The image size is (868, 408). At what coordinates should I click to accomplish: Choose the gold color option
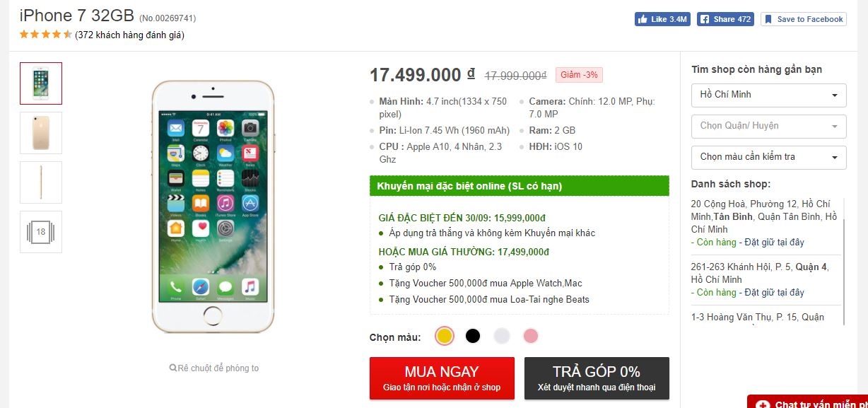444,337
